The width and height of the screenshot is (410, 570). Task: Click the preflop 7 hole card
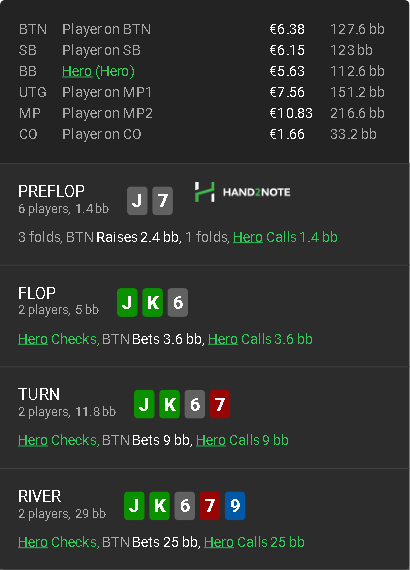162,201
